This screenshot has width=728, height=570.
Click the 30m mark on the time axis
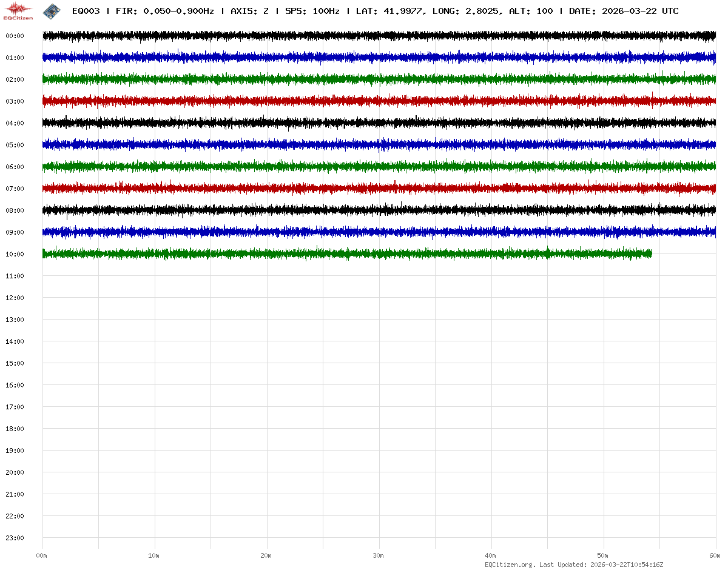(x=379, y=555)
